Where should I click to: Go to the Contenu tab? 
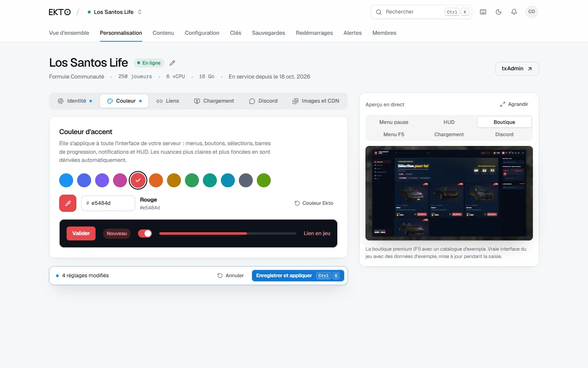(163, 33)
